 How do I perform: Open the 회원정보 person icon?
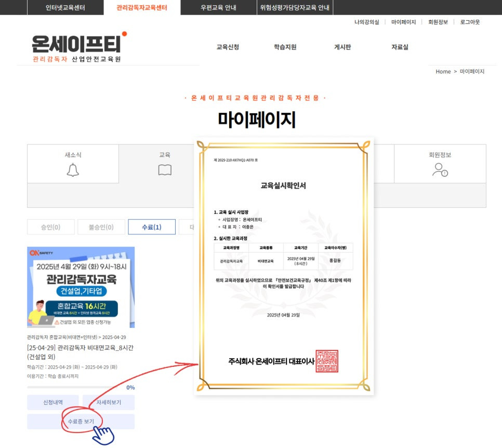[x=440, y=170]
